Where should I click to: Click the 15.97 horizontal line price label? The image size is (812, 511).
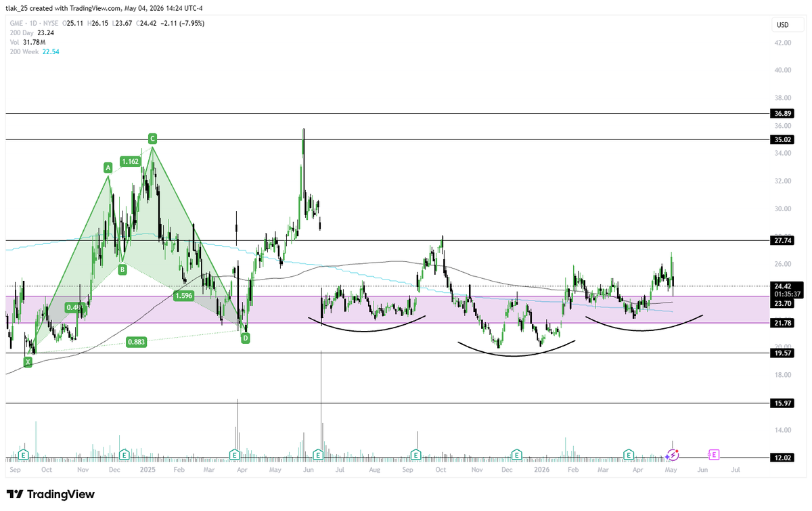point(782,403)
